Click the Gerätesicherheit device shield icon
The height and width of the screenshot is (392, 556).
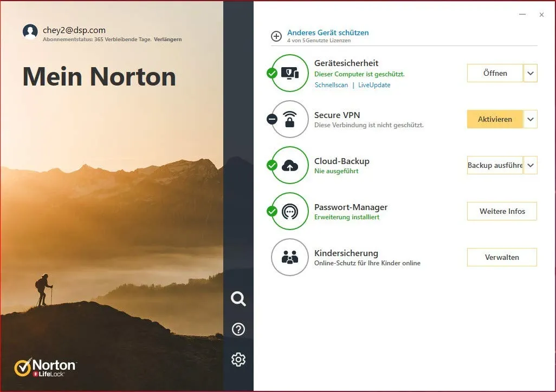(x=290, y=73)
